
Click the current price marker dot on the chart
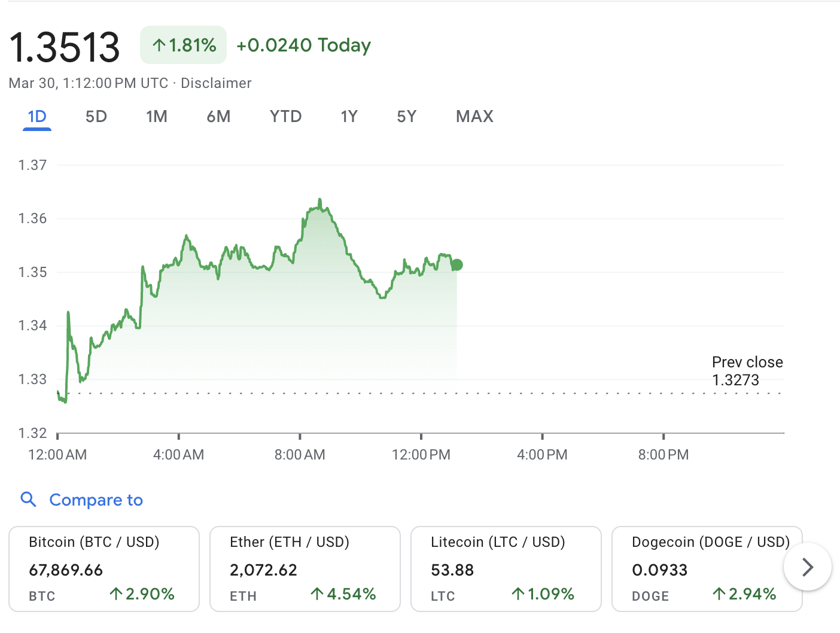tap(456, 264)
